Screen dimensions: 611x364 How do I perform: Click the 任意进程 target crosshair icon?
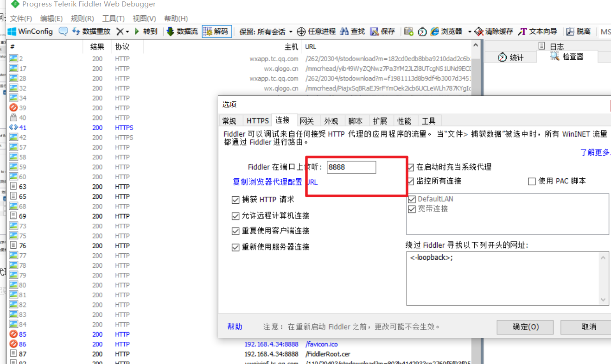coord(301,31)
